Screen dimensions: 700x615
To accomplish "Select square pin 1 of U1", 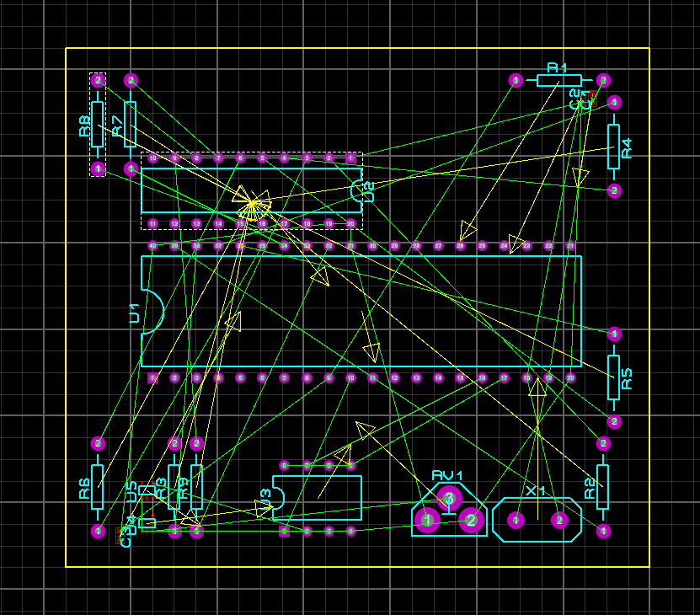I will click(152, 377).
